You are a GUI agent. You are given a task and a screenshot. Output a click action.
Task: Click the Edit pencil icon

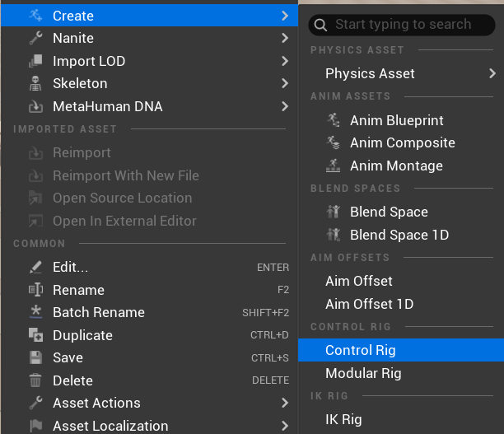point(35,267)
